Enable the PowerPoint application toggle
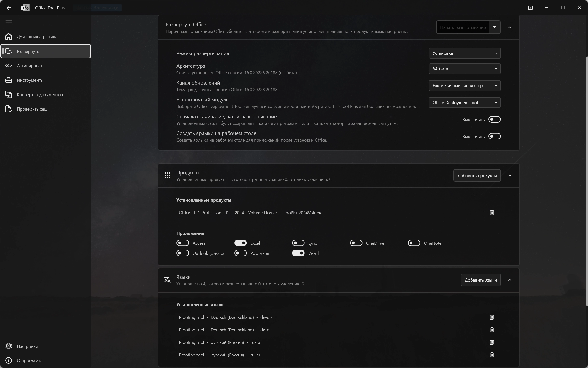588x368 pixels. coord(240,253)
